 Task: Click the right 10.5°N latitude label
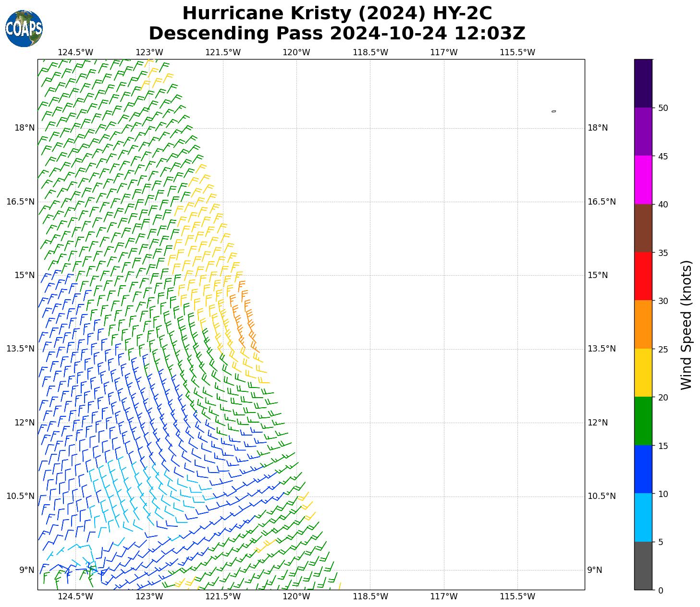(601, 496)
